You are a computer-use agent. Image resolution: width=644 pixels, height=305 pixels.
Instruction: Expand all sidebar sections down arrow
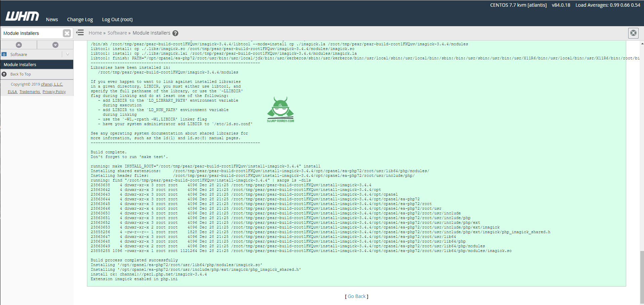pyautogui.click(x=55, y=45)
